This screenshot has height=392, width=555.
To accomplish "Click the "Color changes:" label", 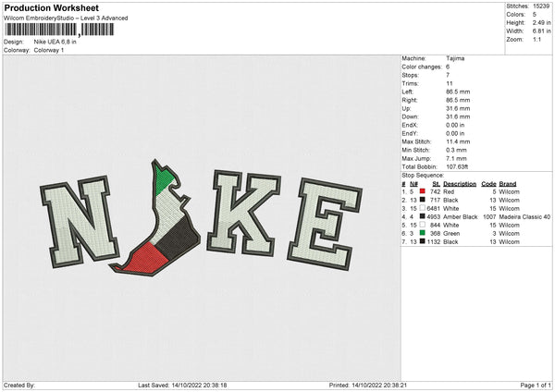I will tap(422, 67).
